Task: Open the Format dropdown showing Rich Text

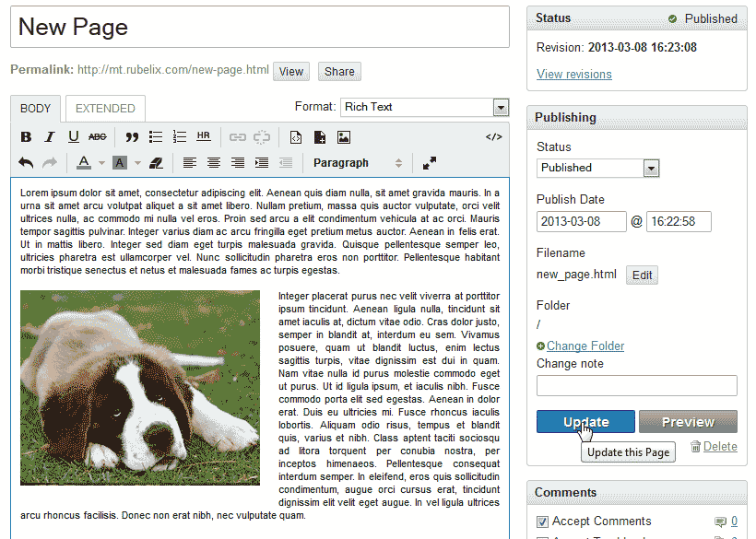Action: point(424,107)
